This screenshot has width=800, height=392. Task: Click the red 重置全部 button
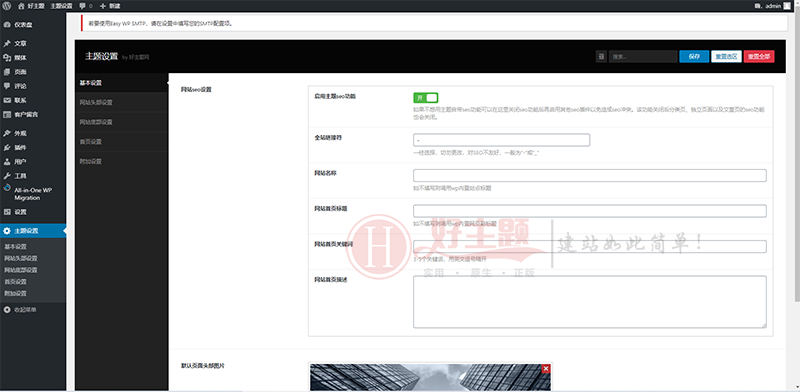tap(759, 56)
